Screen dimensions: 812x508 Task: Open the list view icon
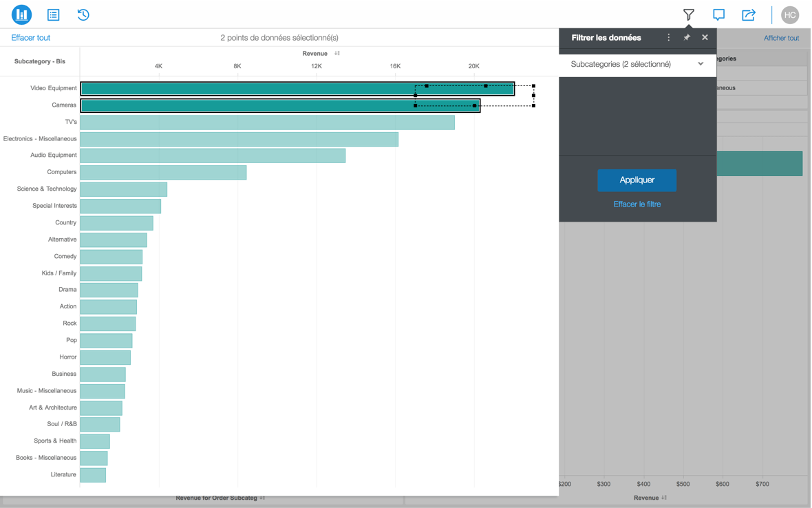pyautogui.click(x=54, y=15)
